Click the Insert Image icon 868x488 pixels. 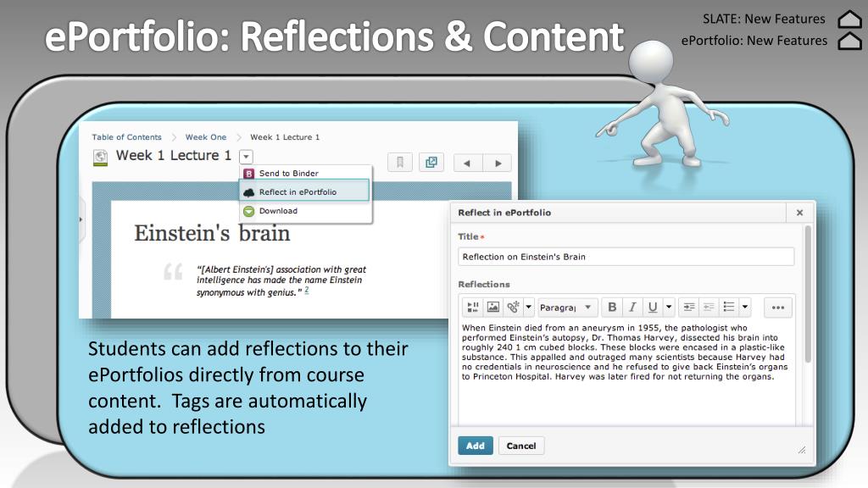pos(492,307)
